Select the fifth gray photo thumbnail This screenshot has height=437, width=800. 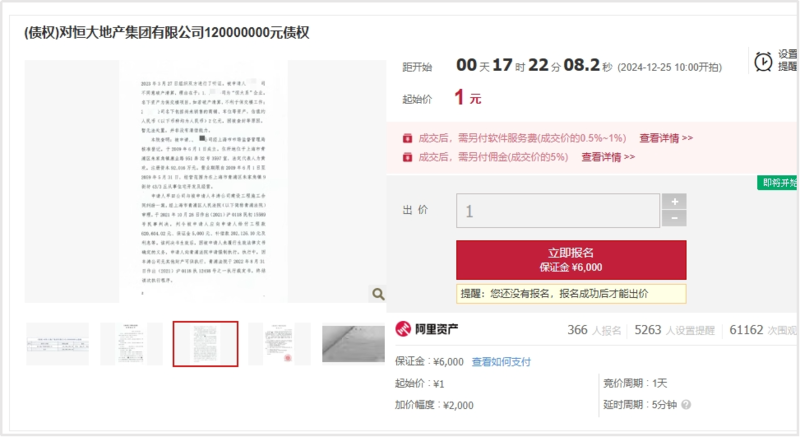pyautogui.click(x=353, y=344)
